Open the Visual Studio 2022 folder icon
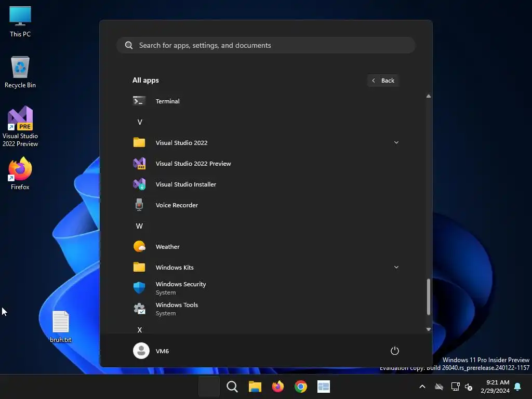This screenshot has height=399, width=532. click(x=139, y=142)
